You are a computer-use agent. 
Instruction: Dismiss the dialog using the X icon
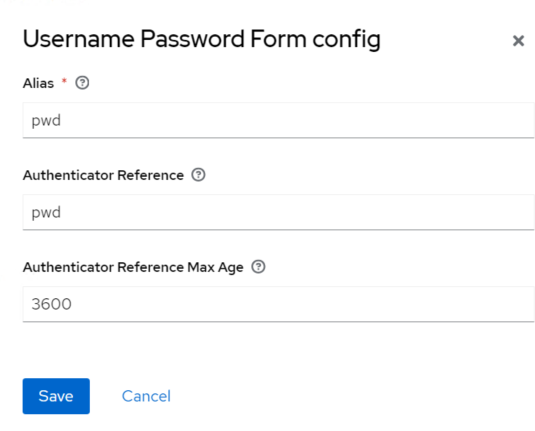coord(518,41)
